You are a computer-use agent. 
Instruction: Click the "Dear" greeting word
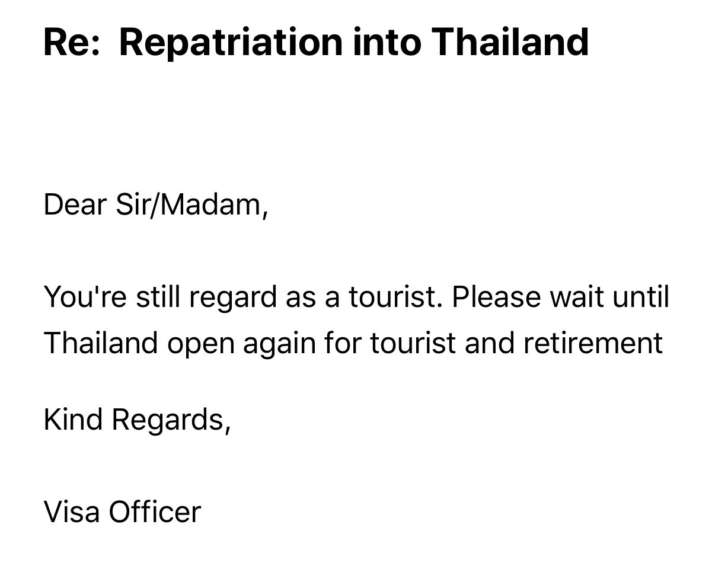66,205
